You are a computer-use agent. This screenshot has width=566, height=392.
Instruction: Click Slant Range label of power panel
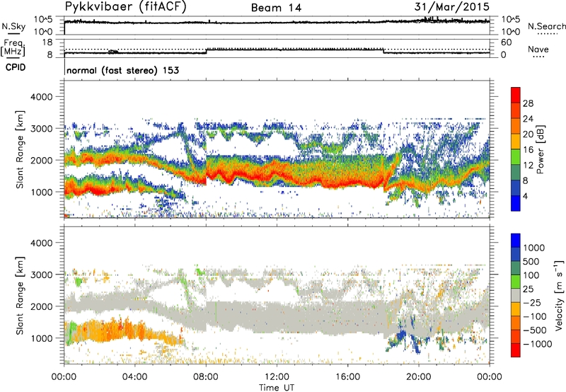(x=20, y=149)
